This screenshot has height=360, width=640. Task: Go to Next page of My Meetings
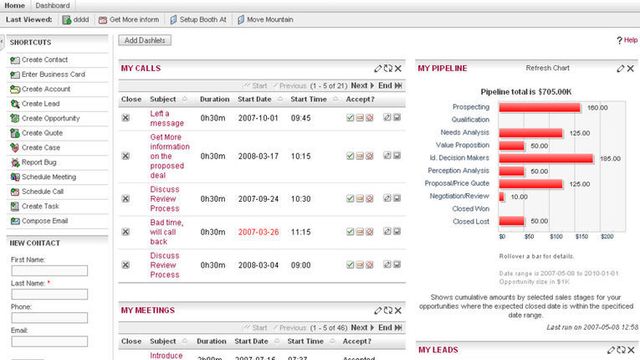click(x=362, y=328)
